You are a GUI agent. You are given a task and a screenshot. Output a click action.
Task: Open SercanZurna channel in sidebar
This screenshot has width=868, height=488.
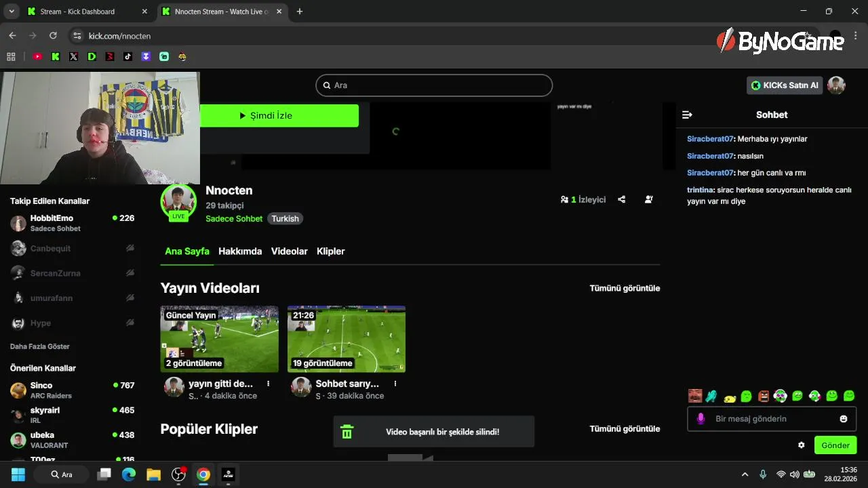click(73, 273)
